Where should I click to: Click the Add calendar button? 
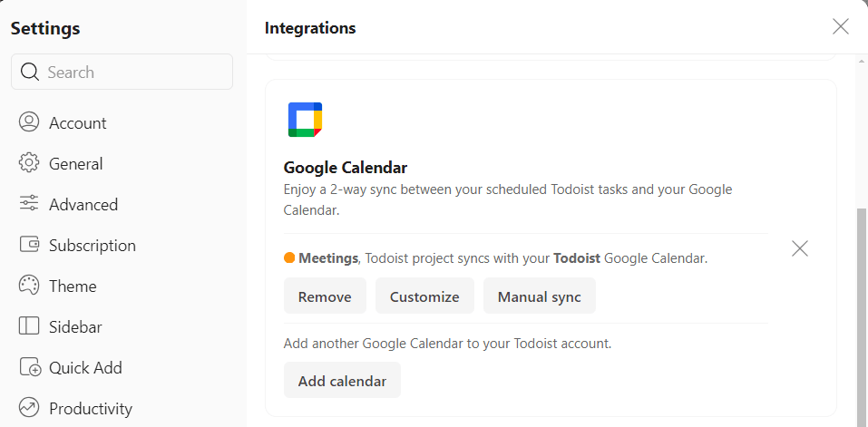(342, 381)
